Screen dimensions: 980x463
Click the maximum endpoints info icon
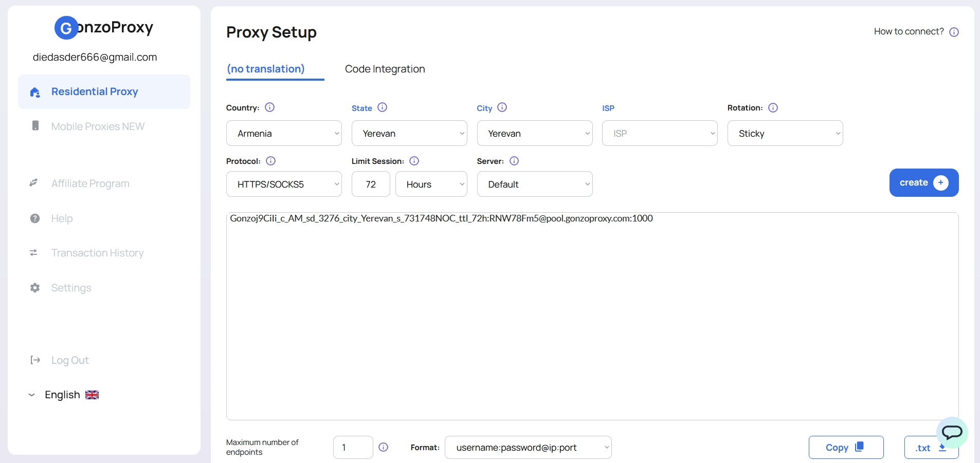coord(383,447)
